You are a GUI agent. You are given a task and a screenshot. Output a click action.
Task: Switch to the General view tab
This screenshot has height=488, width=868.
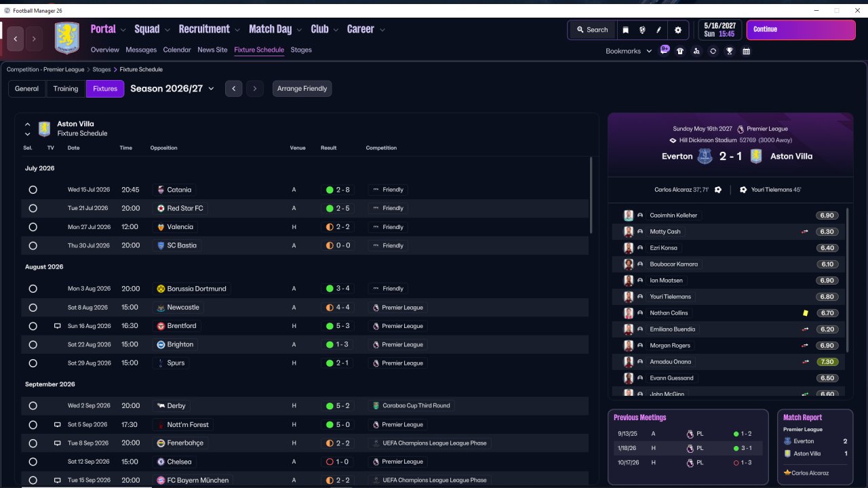[x=27, y=89]
